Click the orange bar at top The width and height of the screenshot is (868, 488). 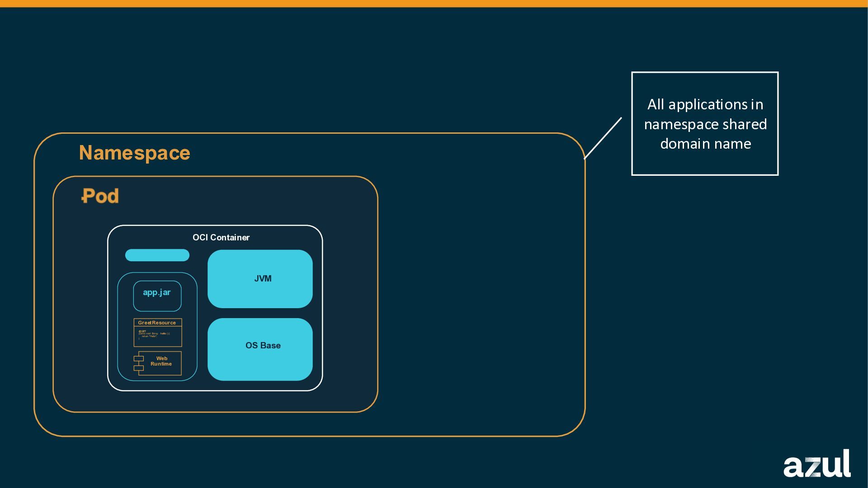pos(434,4)
